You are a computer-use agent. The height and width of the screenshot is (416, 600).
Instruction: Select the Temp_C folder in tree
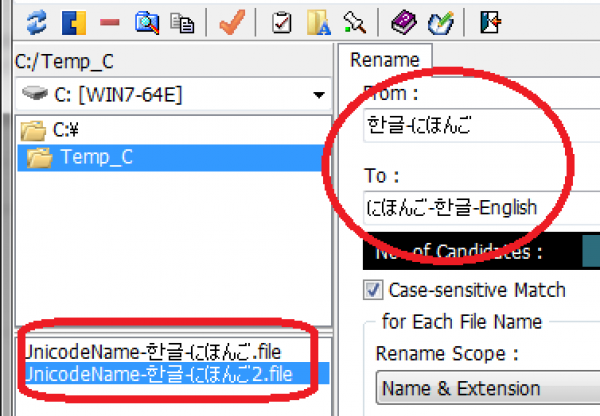170,157
